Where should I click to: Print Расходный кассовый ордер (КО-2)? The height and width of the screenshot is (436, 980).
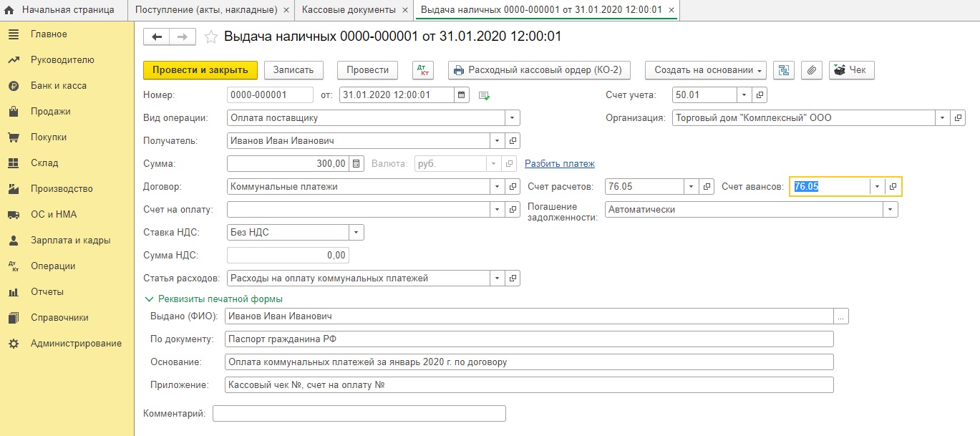[x=539, y=70]
